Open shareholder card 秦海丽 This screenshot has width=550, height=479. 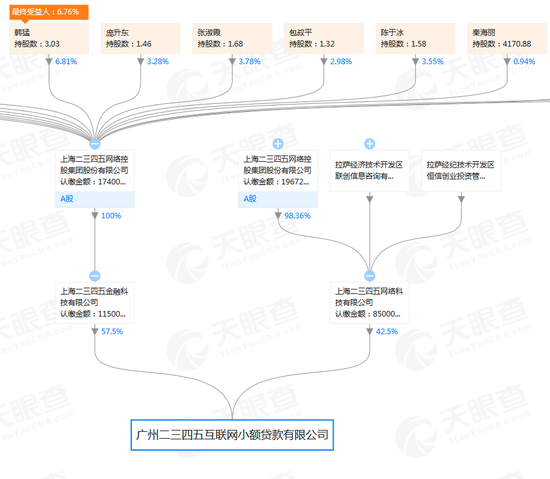(x=507, y=38)
